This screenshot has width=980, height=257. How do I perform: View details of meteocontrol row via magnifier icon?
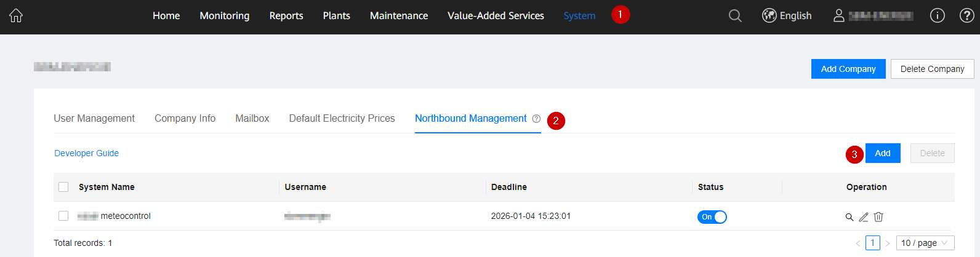[x=849, y=217]
